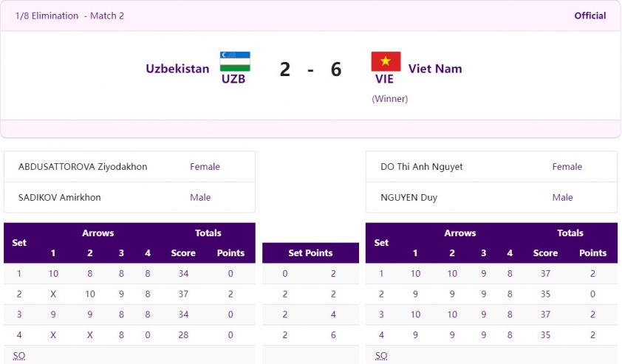Select athlete SADIKOV Amirkhon

coord(60,197)
